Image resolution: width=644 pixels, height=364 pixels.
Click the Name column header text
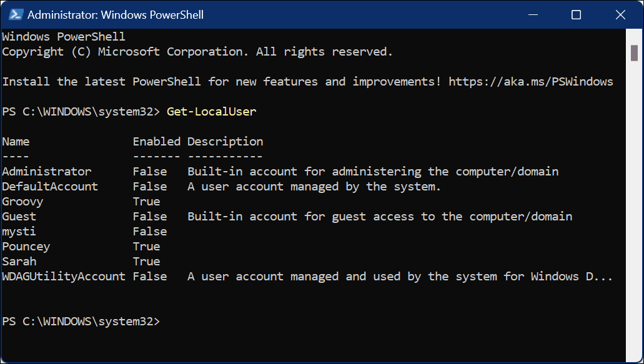pyautogui.click(x=16, y=141)
